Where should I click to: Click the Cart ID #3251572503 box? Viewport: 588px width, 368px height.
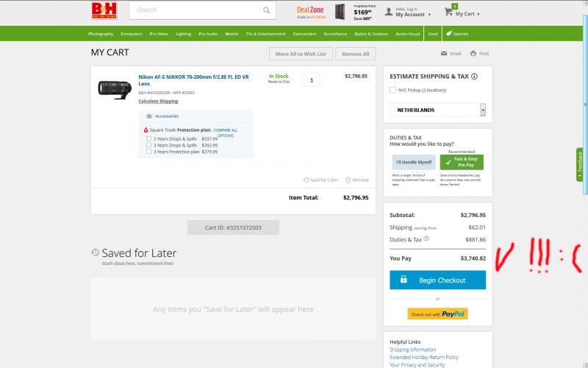tap(233, 227)
